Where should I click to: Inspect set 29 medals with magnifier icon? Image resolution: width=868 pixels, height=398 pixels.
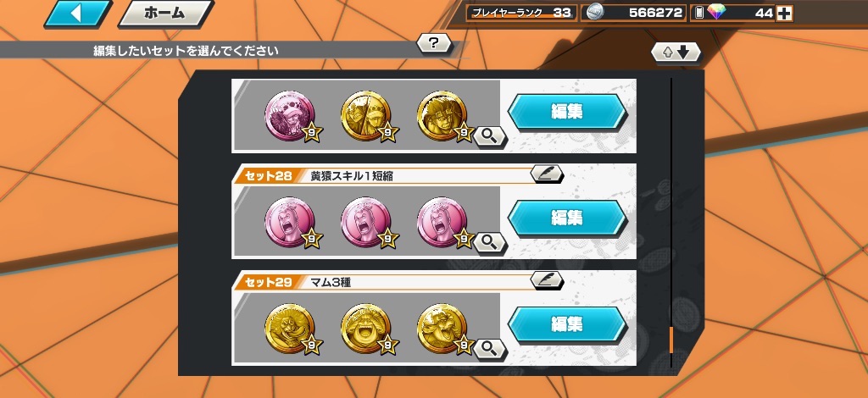point(490,348)
